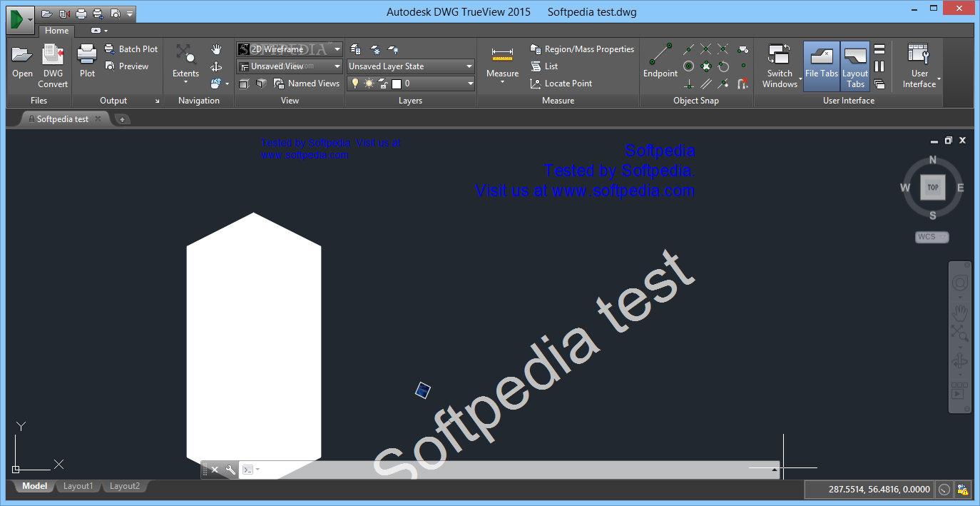Screen dimensions: 980x506
Task: Toggle layer 0 freeze sun icon
Action: [x=369, y=84]
